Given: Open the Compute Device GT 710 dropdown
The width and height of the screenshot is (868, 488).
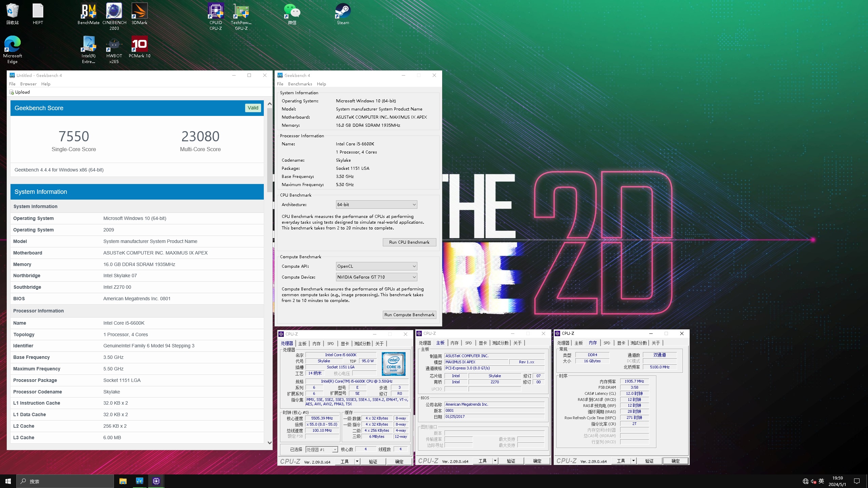Looking at the screenshot, I should click(376, 277).
